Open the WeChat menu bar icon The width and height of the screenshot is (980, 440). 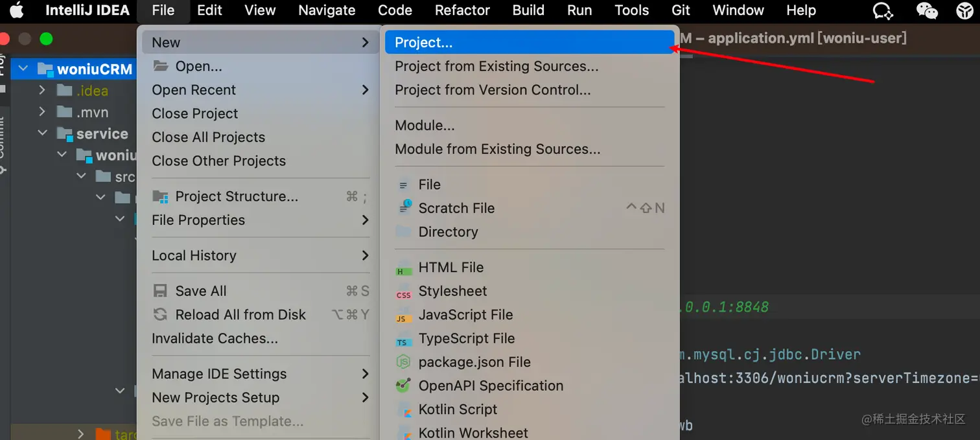coord(927,10)
